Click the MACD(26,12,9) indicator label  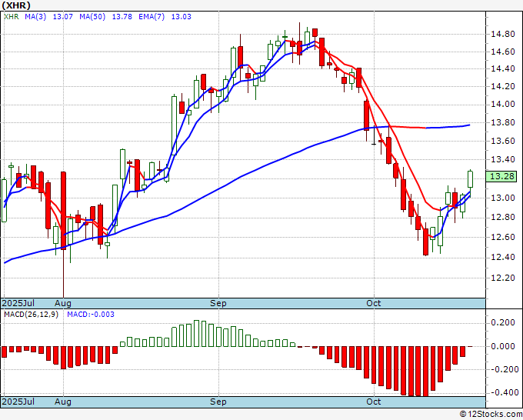point(31,315)
